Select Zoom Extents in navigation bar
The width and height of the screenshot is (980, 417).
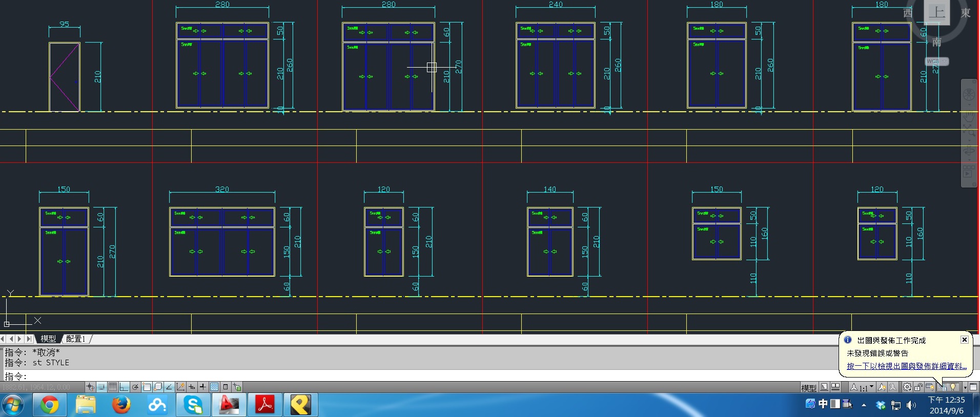[x=969, y=130]
